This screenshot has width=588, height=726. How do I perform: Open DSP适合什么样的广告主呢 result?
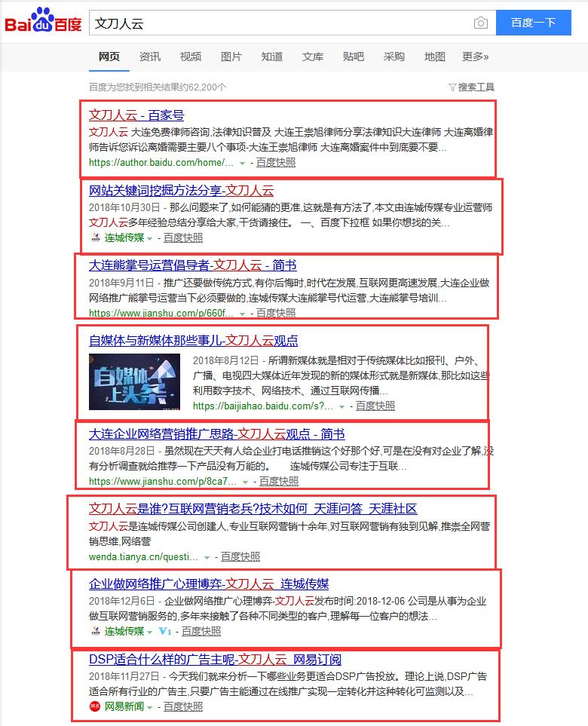[216, 660]
